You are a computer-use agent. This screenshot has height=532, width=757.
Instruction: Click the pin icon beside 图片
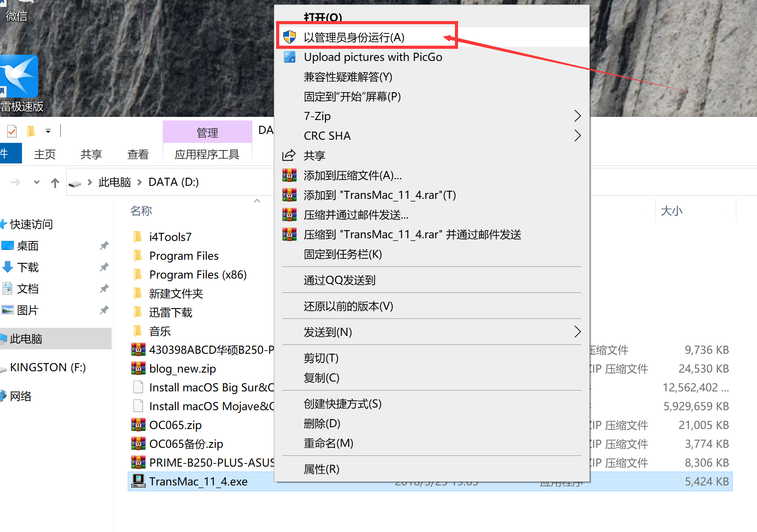tap(104, 310)
